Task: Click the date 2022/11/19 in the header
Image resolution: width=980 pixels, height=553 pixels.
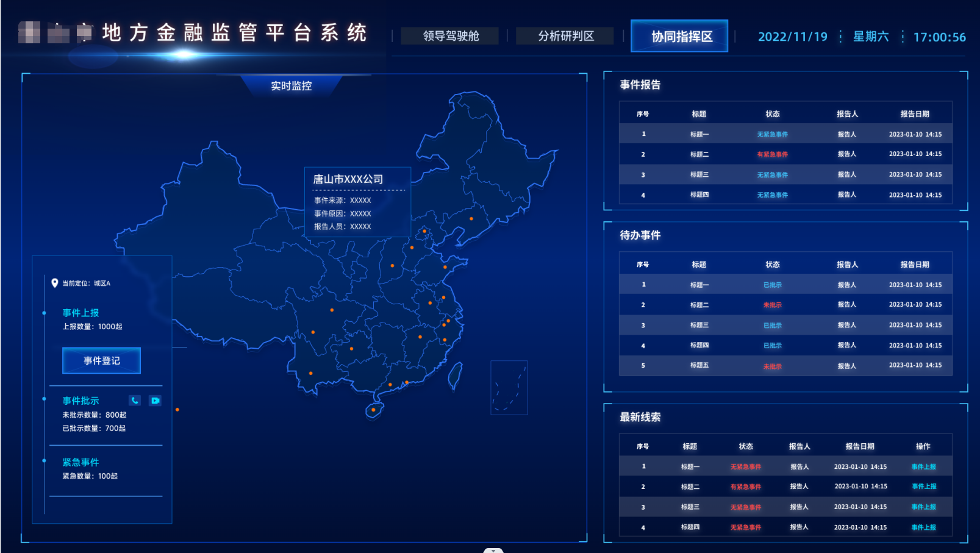Action: (792, 36)
